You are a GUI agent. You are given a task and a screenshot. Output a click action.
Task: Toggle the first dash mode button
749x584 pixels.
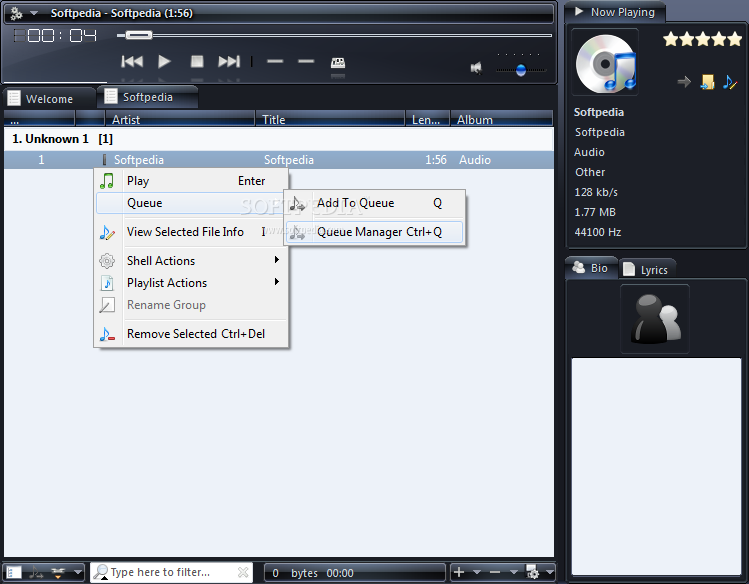[x=275, y=62]
